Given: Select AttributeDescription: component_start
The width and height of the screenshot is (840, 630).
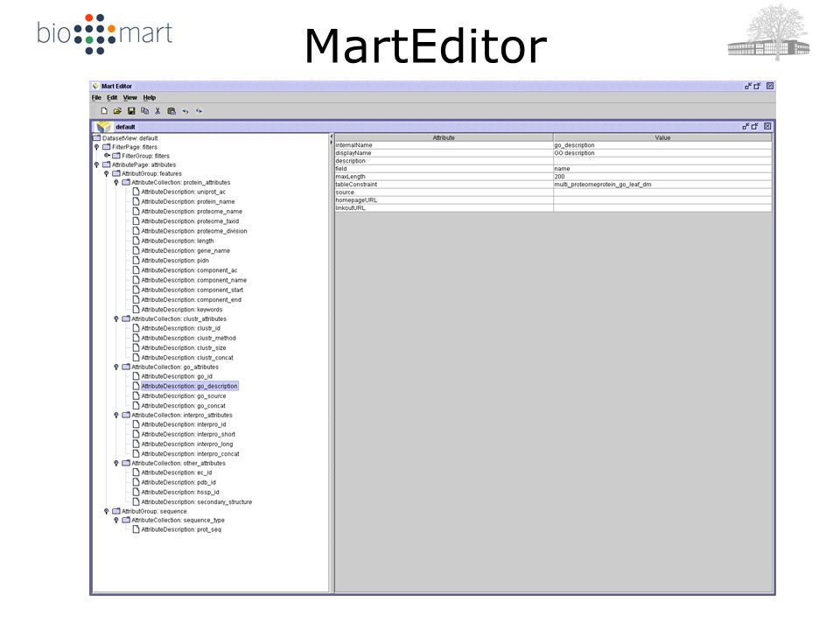Looking at the screenshot, I should point(192,290).
